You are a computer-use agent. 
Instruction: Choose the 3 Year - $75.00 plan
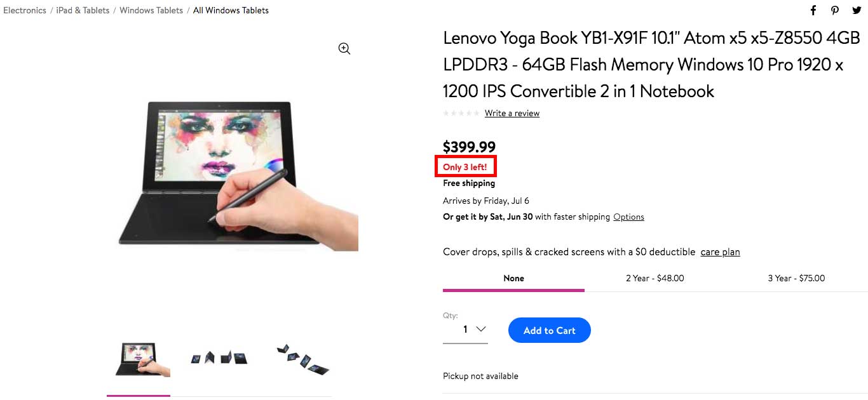796,278
